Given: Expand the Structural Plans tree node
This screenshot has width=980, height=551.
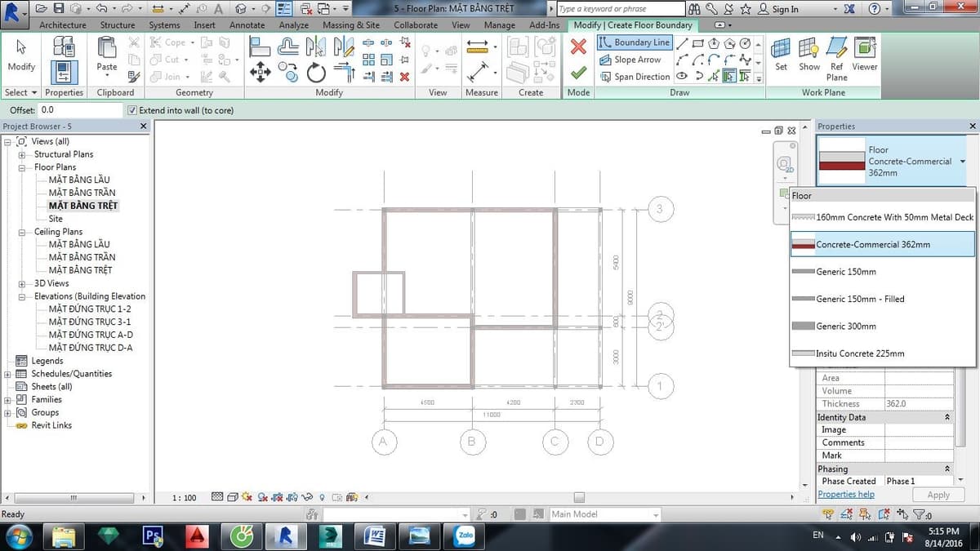Looking at the screenshot, I should point(22,154).
